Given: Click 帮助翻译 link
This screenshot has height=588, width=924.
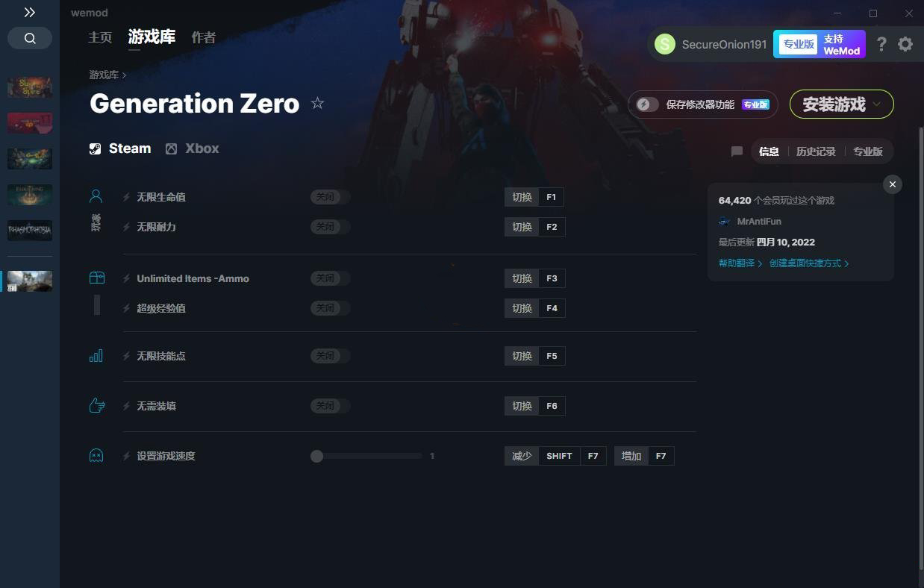Looking at the screenshot, I should (x=740, y=263).
